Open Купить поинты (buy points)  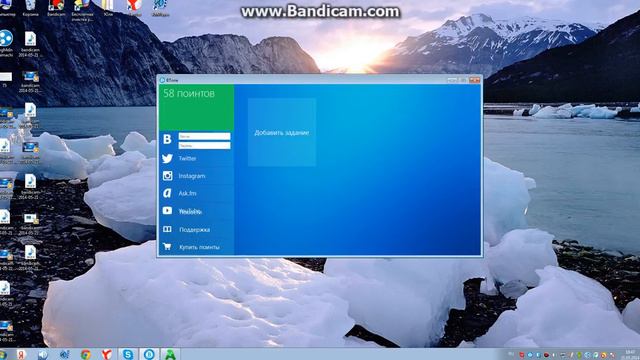pyautogui.click(x=196, y=247)
